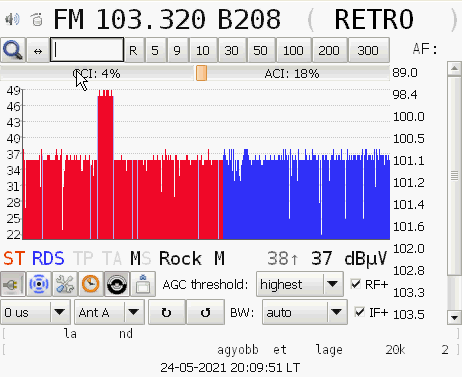Select alternative frequency 103.5
Viewport: 462px width, 377px height.
pos(409,315)
